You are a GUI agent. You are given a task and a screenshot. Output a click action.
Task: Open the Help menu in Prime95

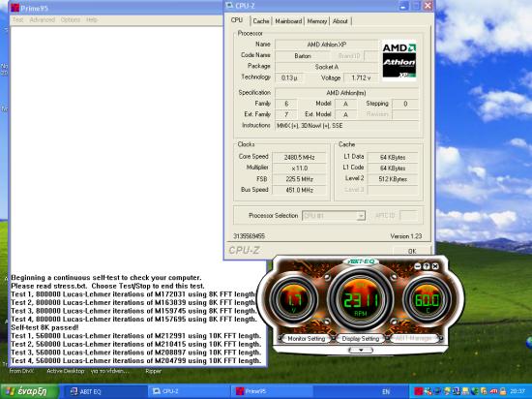(91, 20)
